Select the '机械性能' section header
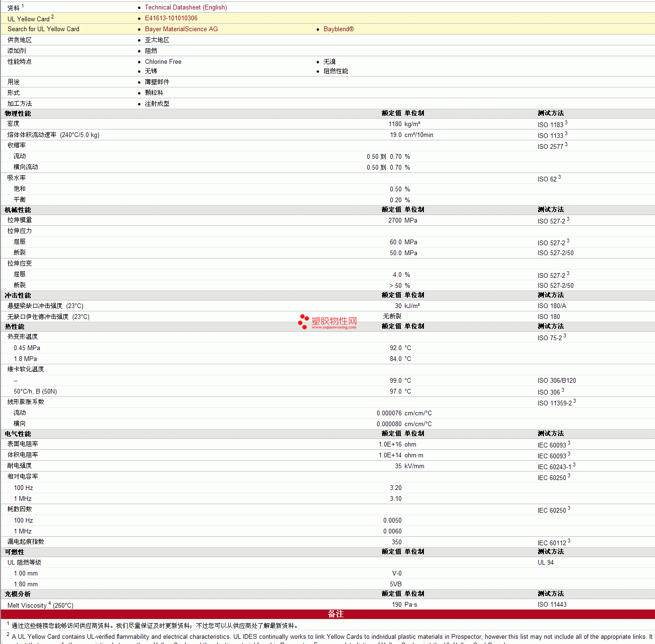 pos(18,210)
